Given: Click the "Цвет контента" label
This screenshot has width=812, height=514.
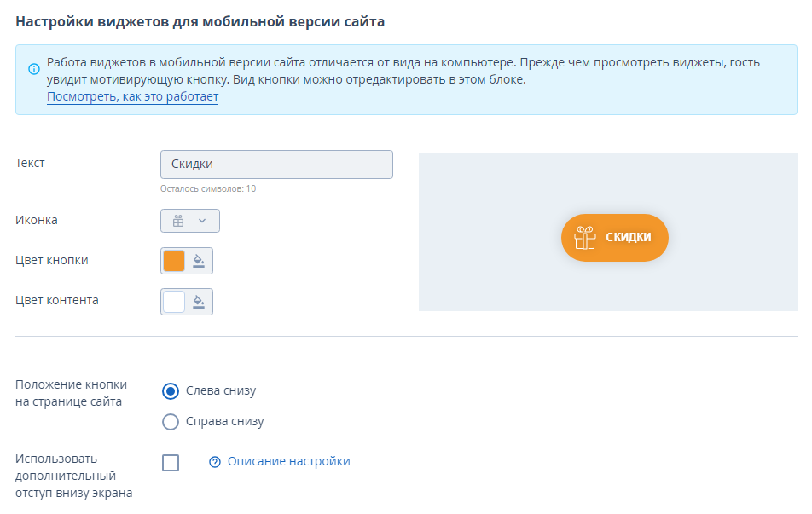Looking at the screenshot, I should 57,300.
